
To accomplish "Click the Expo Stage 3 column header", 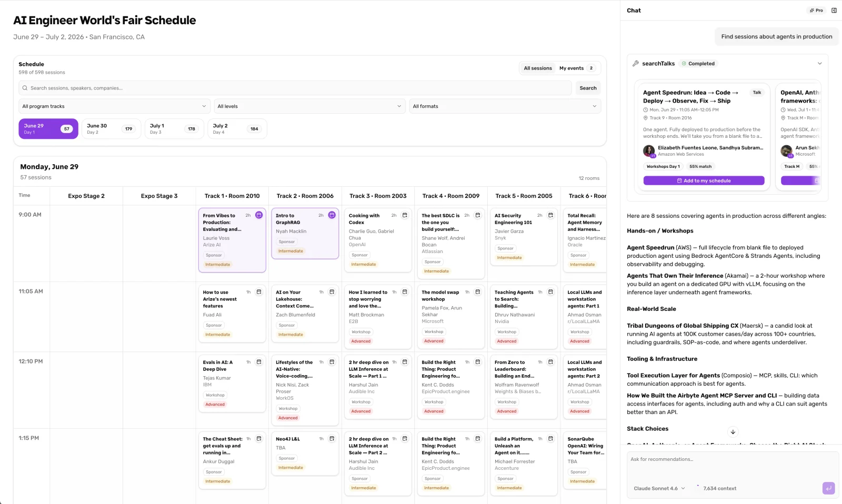I will pos(159,196).
